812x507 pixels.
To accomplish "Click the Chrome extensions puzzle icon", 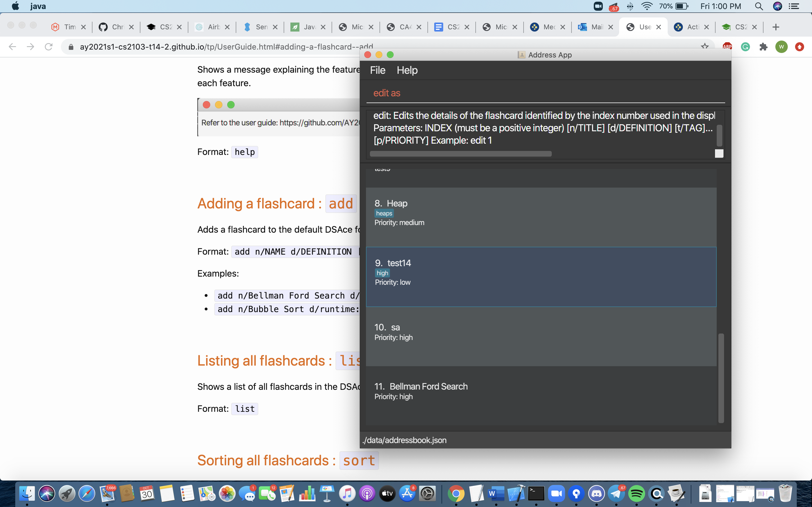I will [x=763, y=46].
